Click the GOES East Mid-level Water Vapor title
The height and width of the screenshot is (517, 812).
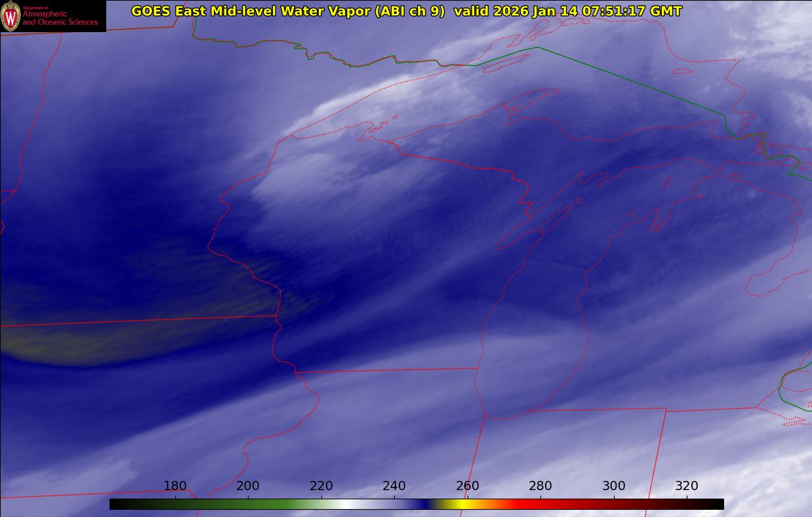point(251,11)
